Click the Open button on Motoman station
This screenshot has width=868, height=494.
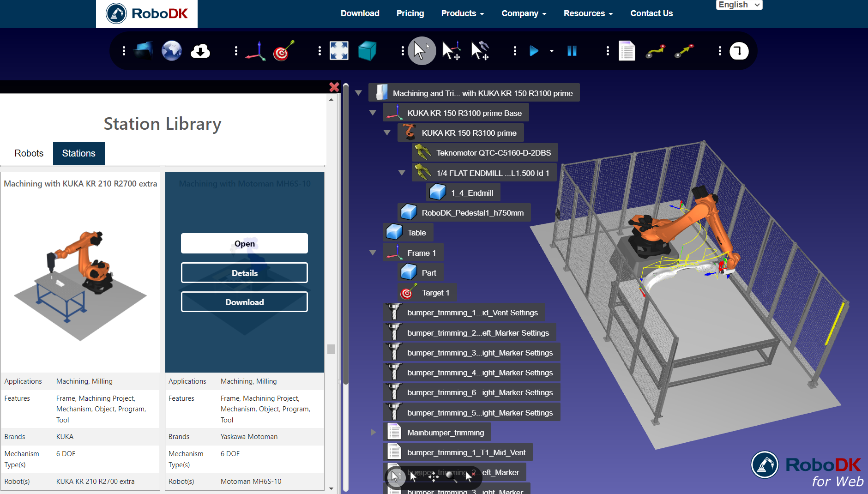tap(244, 243)
